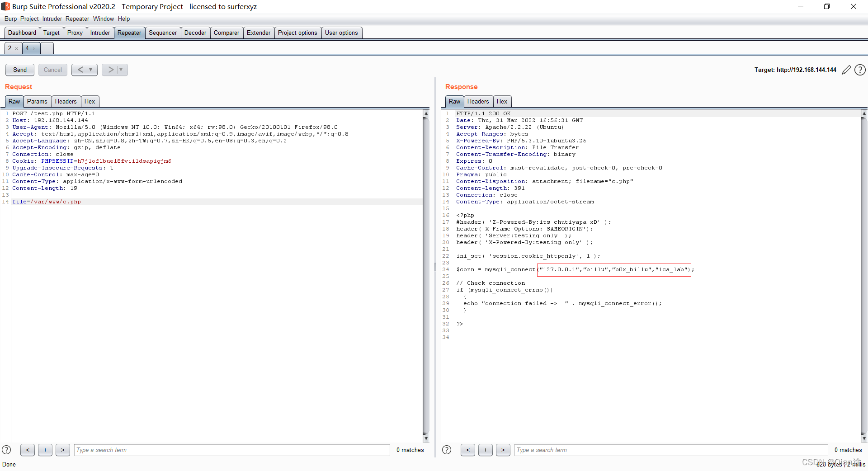Click the edit target pencil icon
868x471 pixels.
846,70
